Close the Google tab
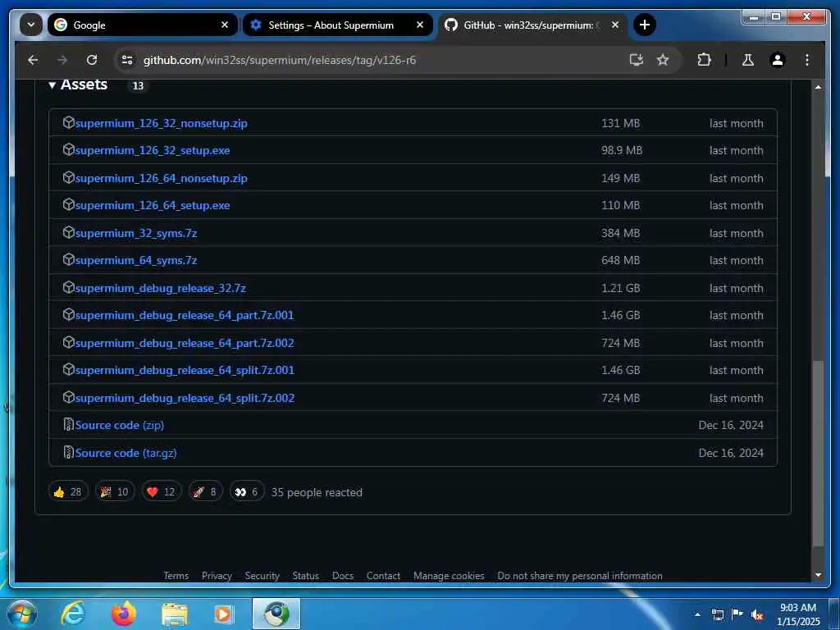Image resolution: width=840 pixels, height=630 pixels. (x=225, y=25)
